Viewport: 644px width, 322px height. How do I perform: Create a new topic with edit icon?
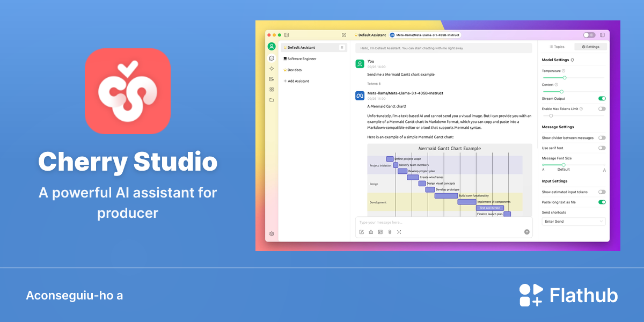(x=344, y=35)
